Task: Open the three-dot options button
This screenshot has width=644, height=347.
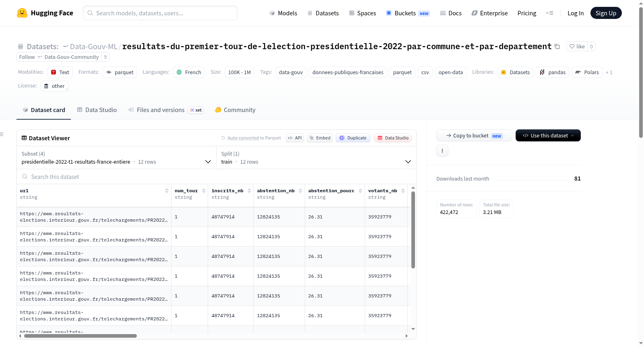Action: point(442,151)
